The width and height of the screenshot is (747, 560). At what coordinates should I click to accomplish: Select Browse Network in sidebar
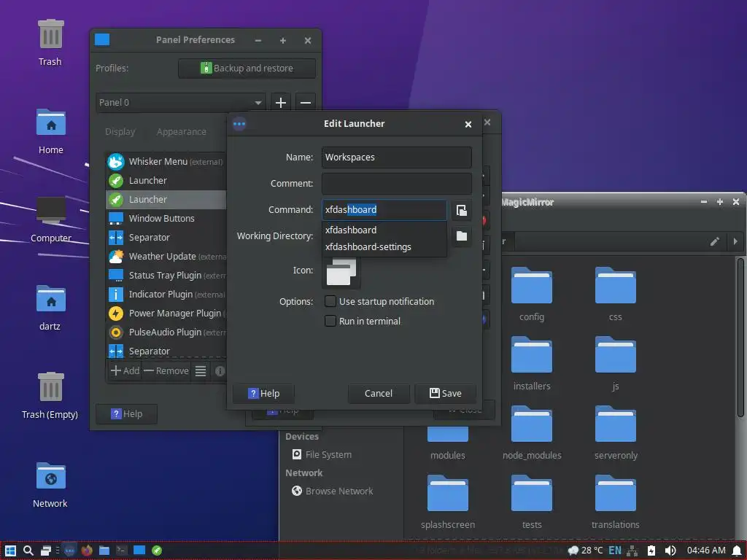tap(333, 491)
